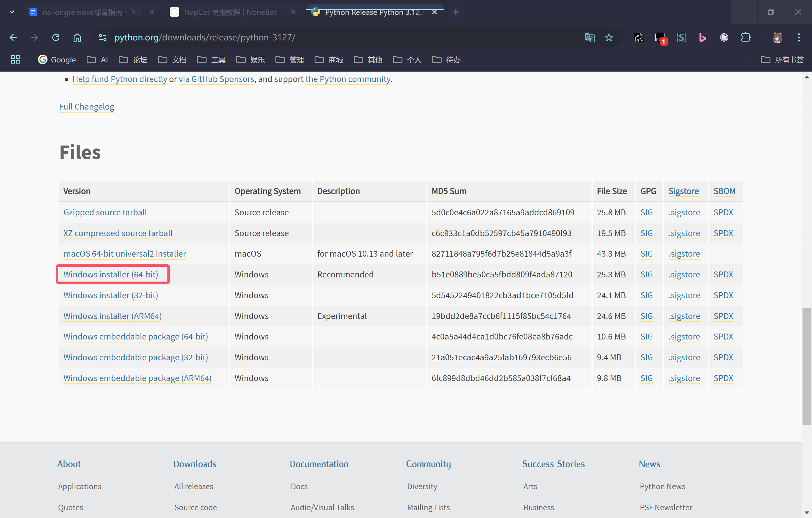Click the browser reload icon
Image resolution: width=812 pixels, height=518 pixels.
pyautogui.click(x=56, y=37)
